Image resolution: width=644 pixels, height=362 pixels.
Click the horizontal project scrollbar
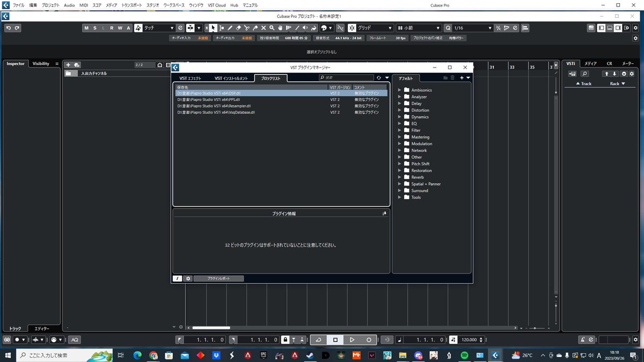(x=211, y=328)
